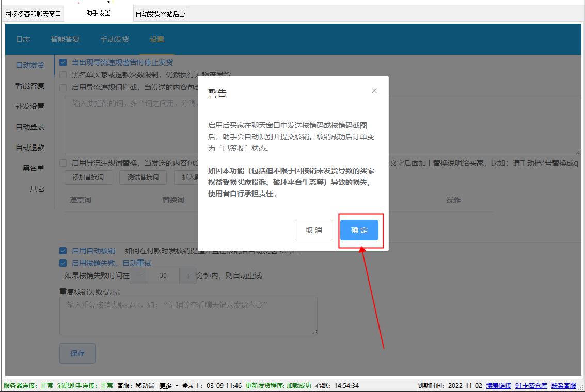The width and height of the screenshot is (585, 392).
Task: Open the 91卡密仓库 link
Action: (531, 386)
